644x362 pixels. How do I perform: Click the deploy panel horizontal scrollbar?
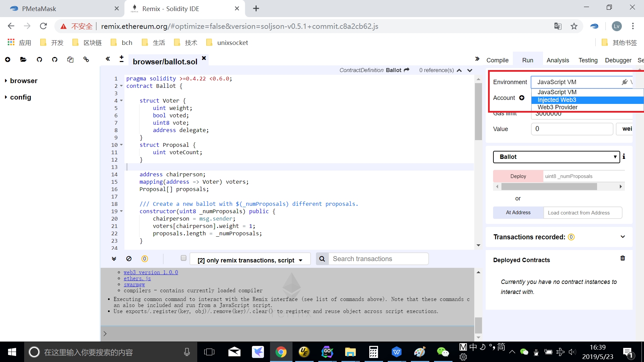[549, 187]
